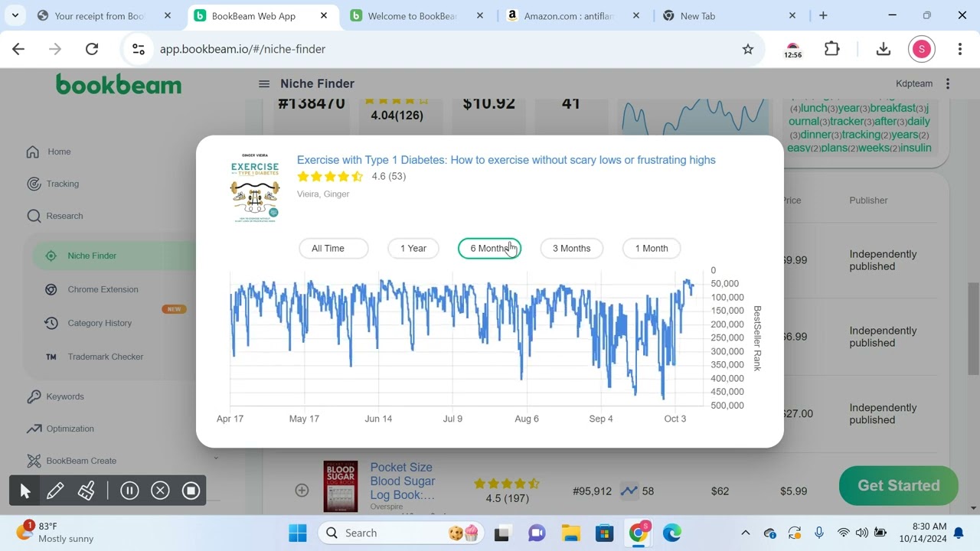Open the Windows Start menu

click(298, 533)
